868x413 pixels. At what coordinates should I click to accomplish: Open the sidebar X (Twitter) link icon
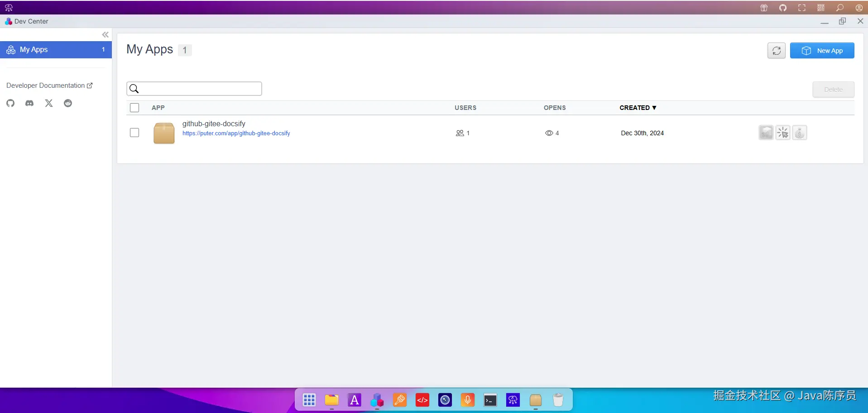coord(49,103)
